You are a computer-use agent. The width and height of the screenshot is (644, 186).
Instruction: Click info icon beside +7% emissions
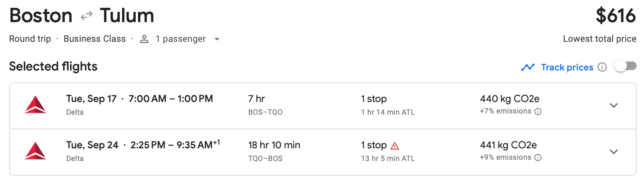(x=538, y=111)
